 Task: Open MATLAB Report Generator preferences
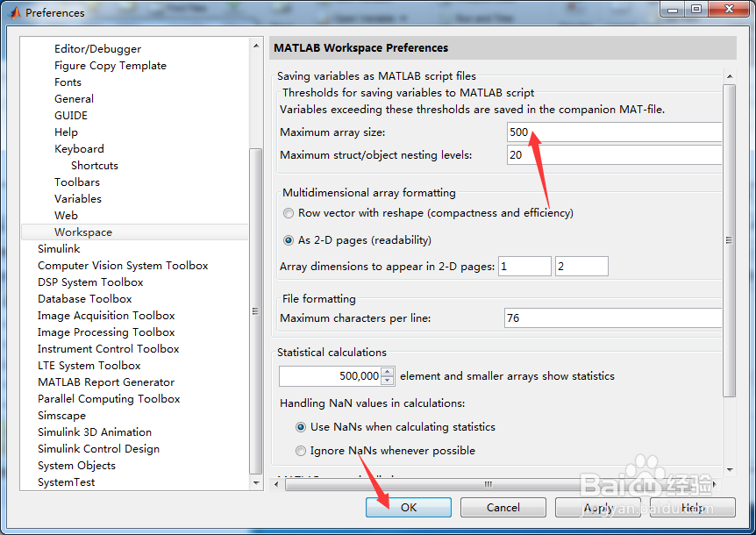coord(106,382)
